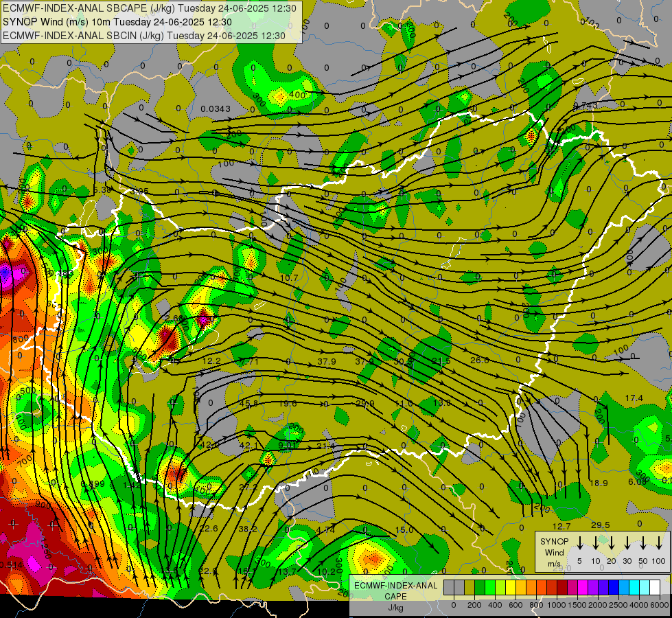Click the 0.899 value on the map
672x618 pixels.
[x=93, y=484]
